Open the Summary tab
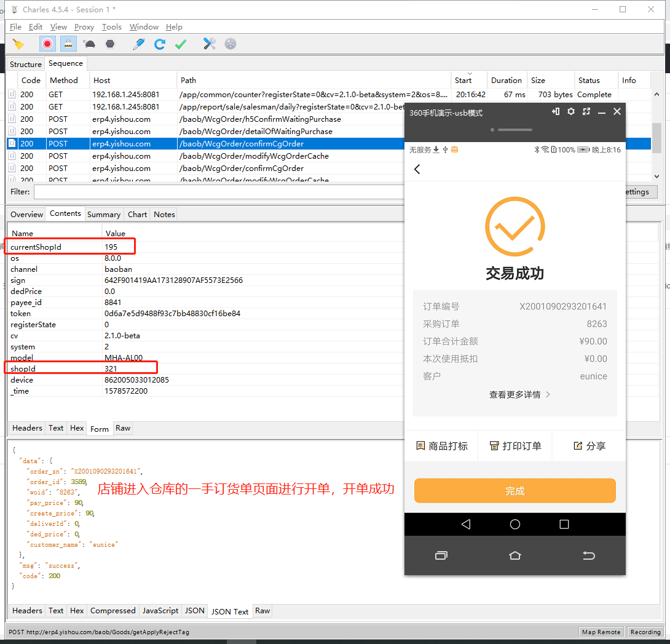The width and height of the screenshot is (670, 644). coord(104,214)
